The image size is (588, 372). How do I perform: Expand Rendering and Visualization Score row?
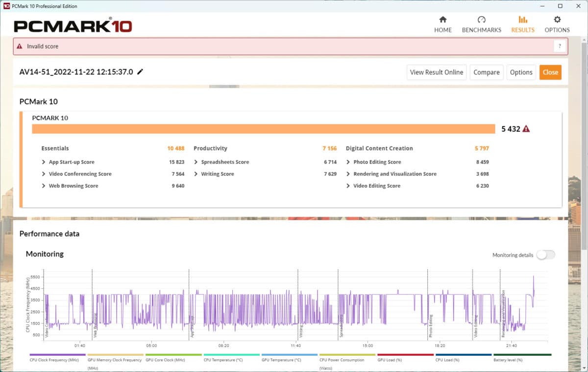[x=348, y=174]
